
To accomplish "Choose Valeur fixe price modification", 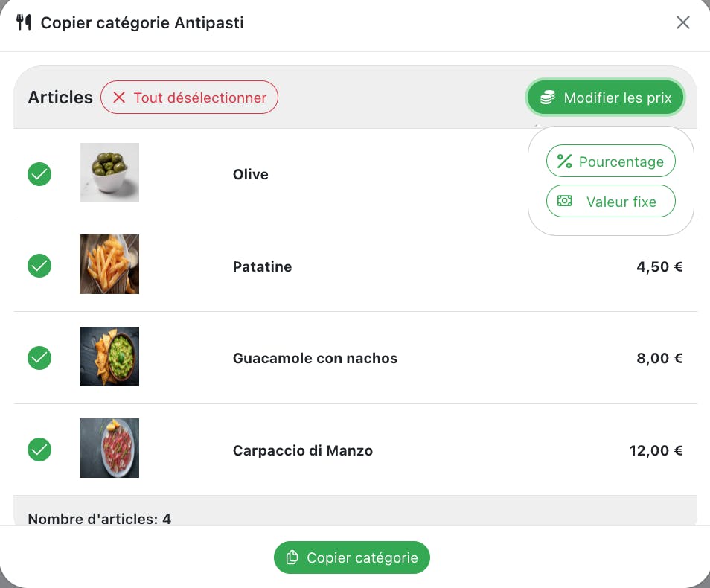I will point(610,201).
